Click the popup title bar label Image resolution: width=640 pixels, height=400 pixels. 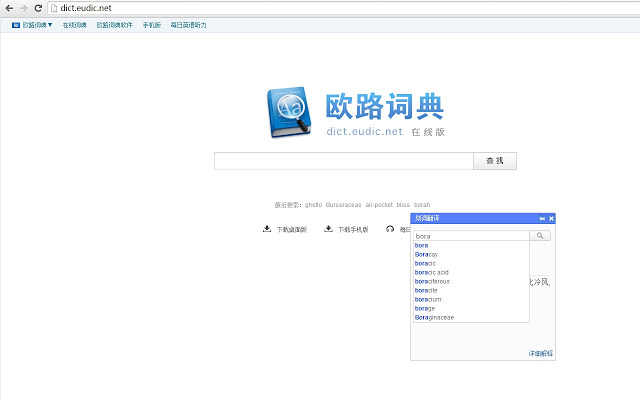click(427, 218)
